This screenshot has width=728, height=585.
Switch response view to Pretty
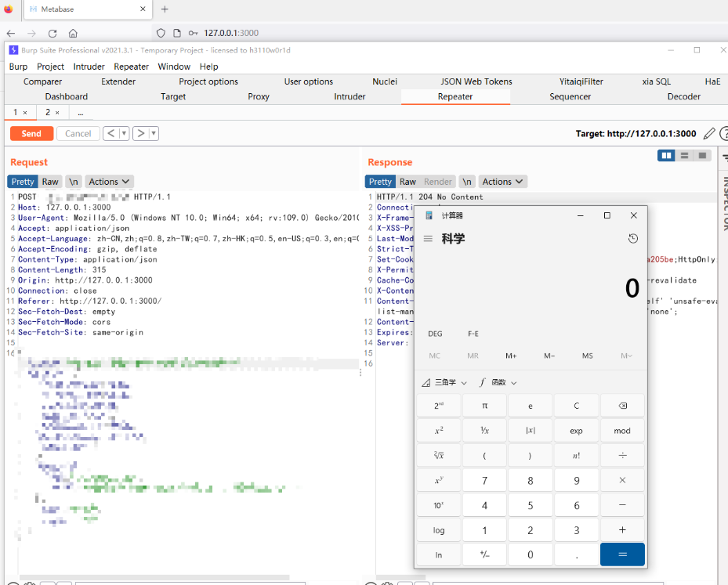pos(380,182)
